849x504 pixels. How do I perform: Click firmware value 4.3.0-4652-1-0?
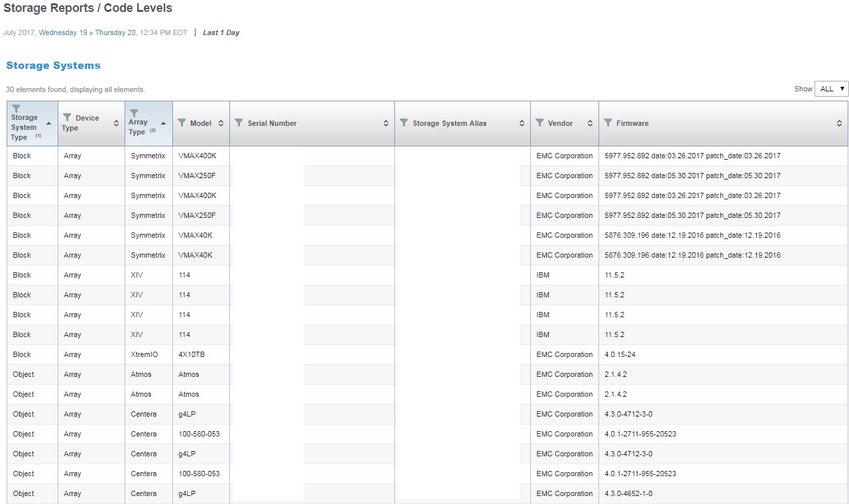click(628, 493)
